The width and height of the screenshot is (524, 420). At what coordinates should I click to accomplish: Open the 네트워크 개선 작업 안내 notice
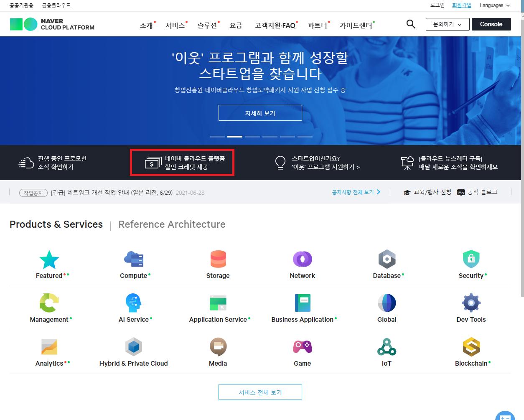112,193
